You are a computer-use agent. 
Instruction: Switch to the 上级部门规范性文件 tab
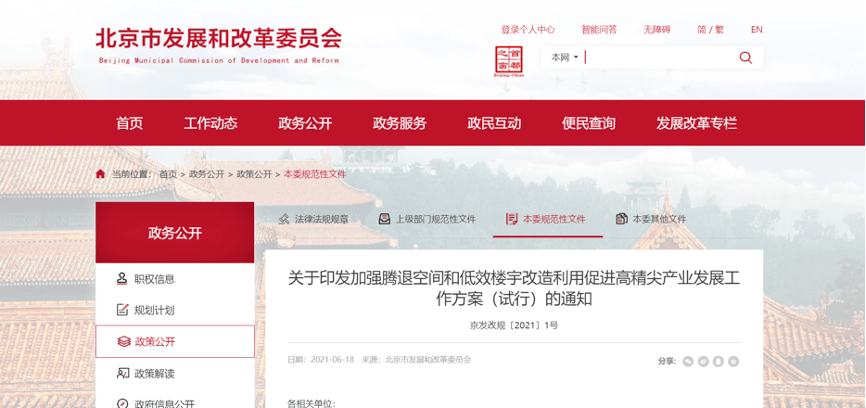pyautogui.click(x=427, y=219)
